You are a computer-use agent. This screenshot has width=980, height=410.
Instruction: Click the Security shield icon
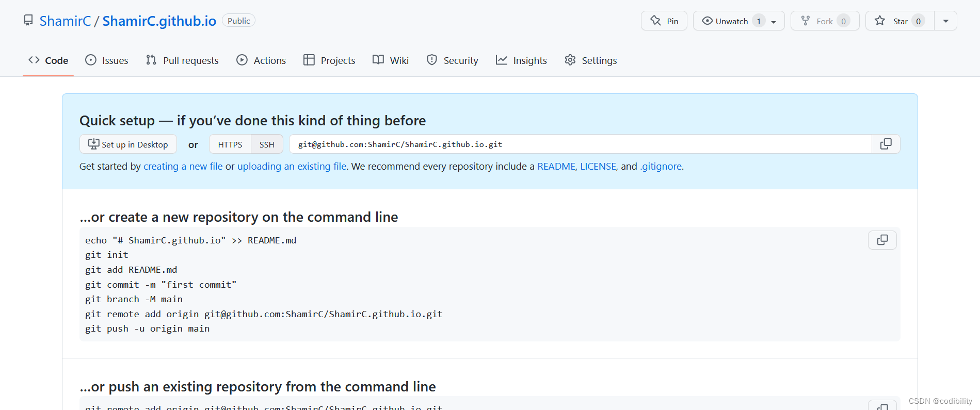pyautogui.click(x=432, y=60)
